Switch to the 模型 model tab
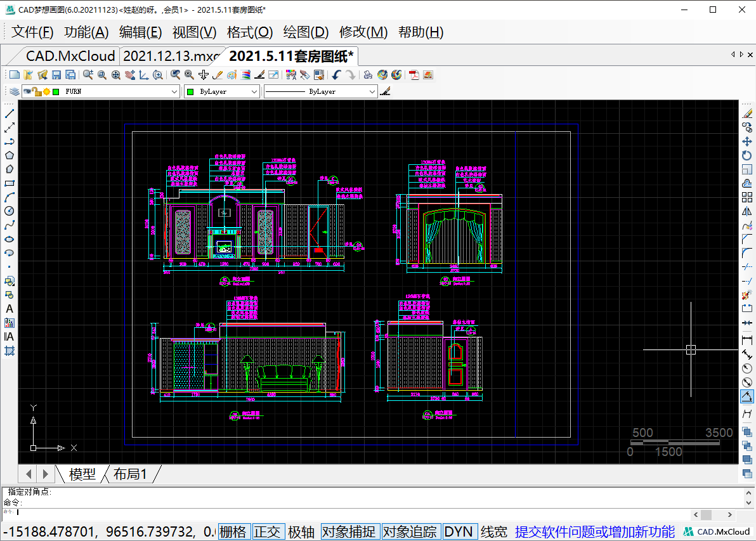 [82, 474]
